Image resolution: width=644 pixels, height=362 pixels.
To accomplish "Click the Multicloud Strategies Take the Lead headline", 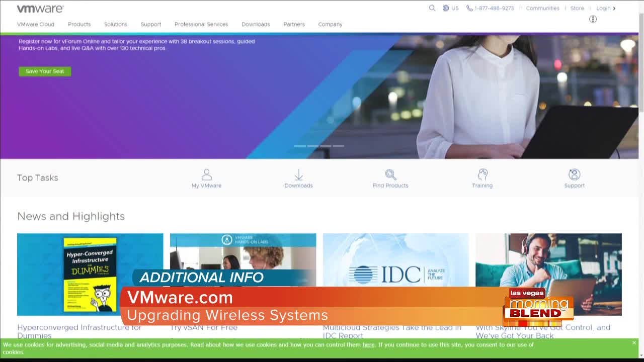I will click(x=392, y=331).
